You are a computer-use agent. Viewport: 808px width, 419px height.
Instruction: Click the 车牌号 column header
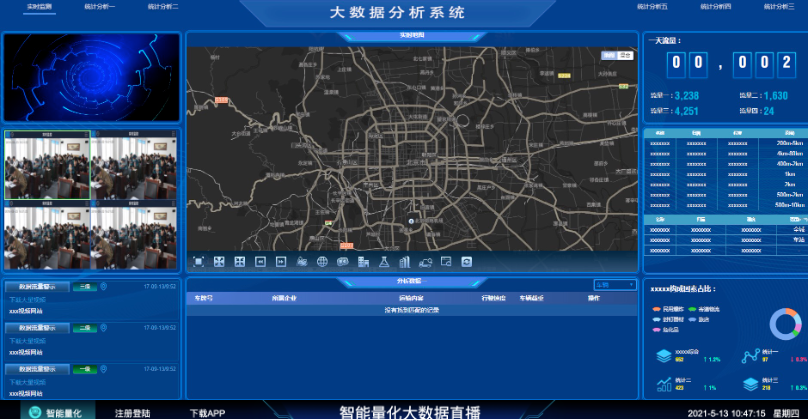coord(204,298)
